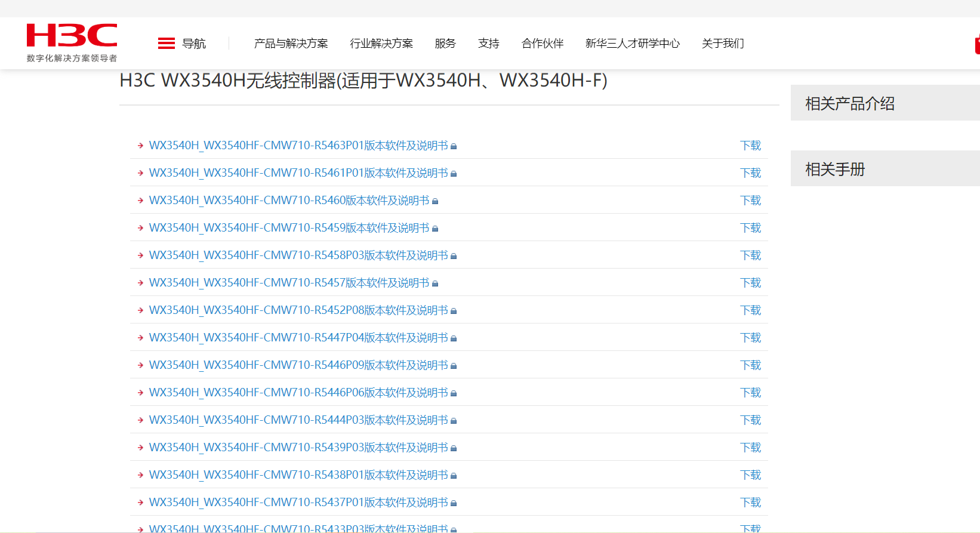The height and width of the screenshot is (533, 980).
Task: Click the red arrow bullet before R5437P01
Action: (140, 503)
